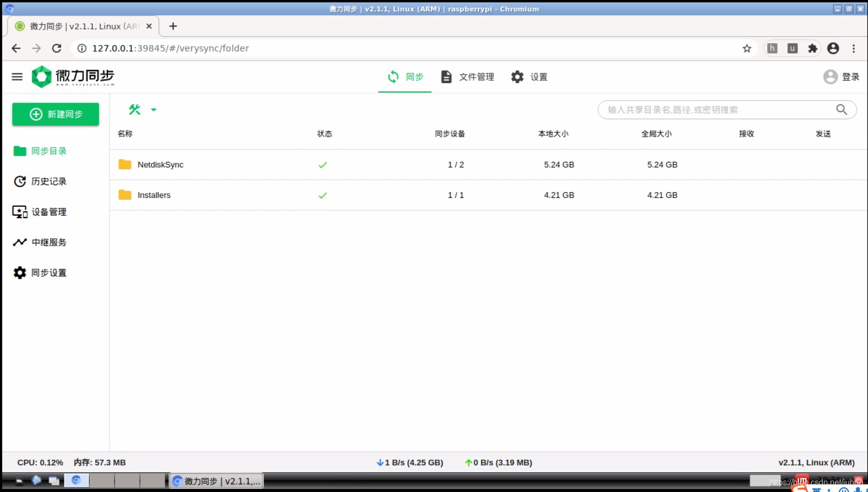868x492 pixels.
Task: Click the 微力同步 logo
Action: (73, 77)
